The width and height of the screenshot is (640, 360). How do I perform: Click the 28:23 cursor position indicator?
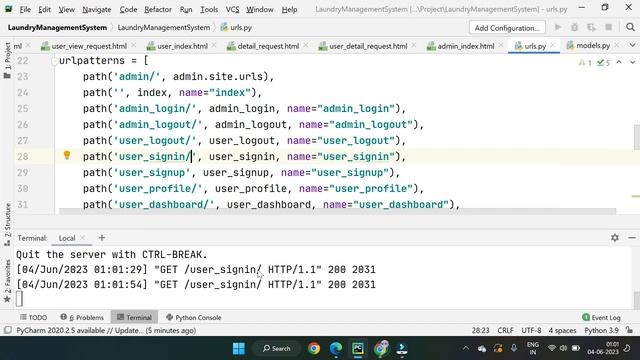[x=480, y=330]
